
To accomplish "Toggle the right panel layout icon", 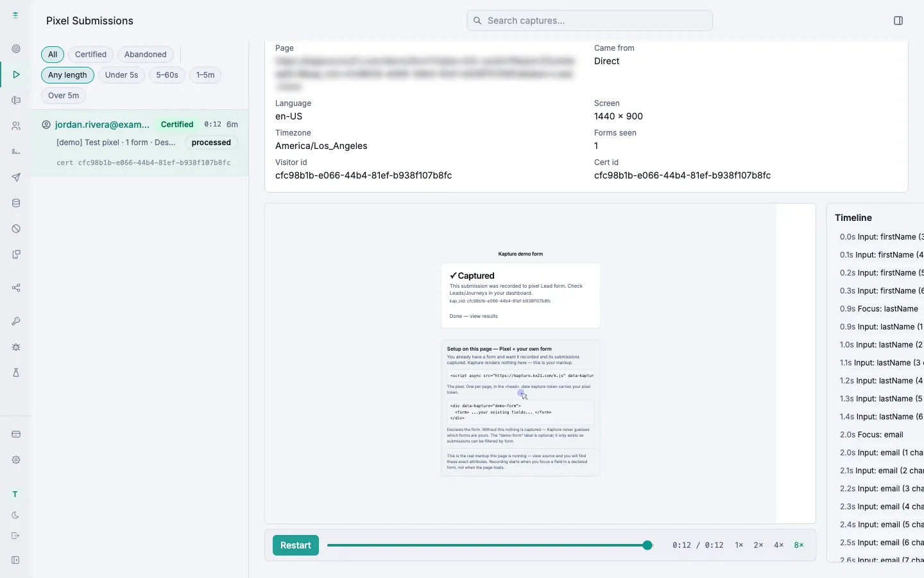I will tap(898, 21).
